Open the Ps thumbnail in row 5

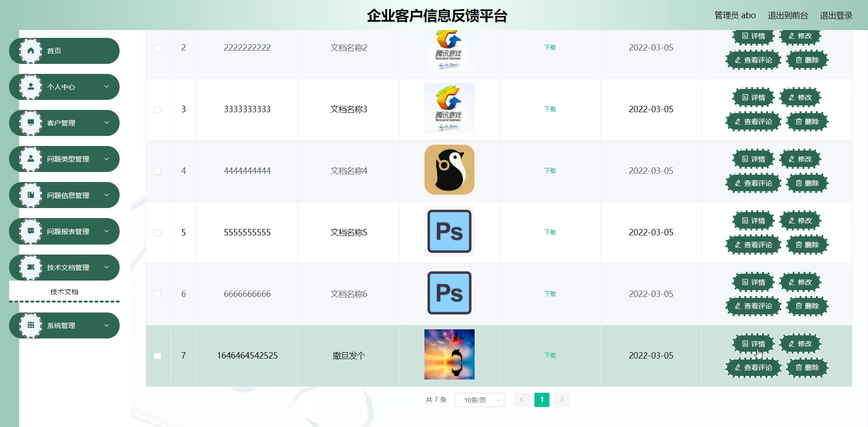[450, 231]
